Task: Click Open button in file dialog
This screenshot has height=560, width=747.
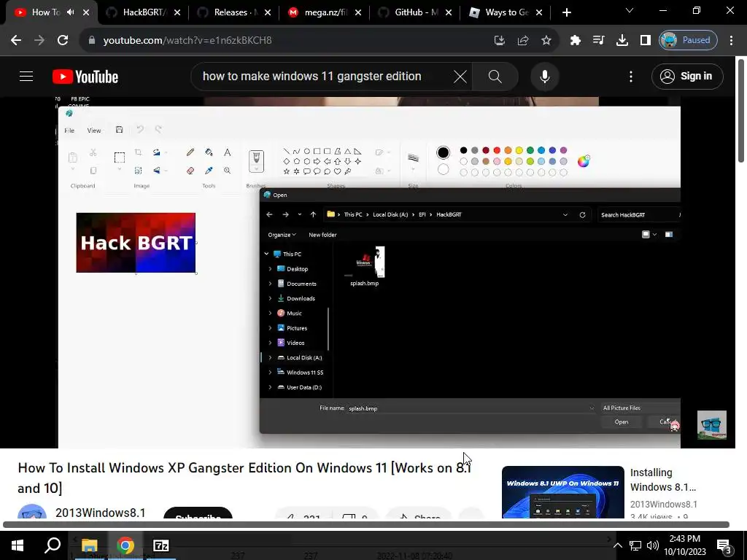Action: tap(622, 422)
